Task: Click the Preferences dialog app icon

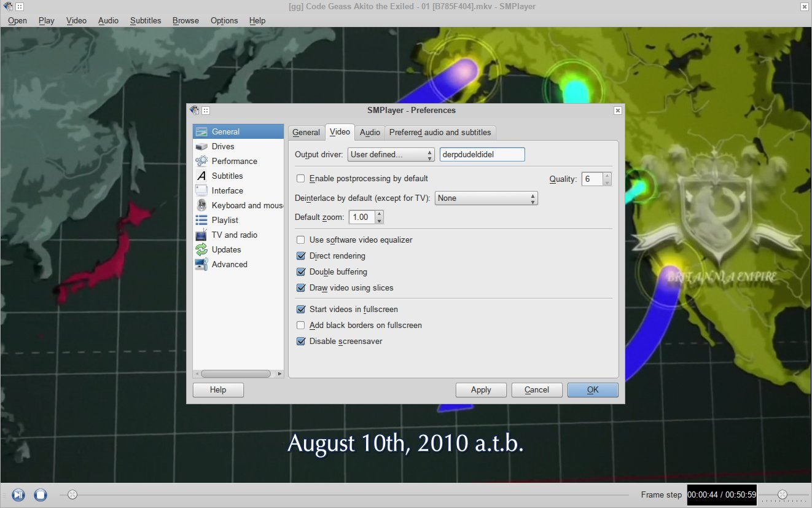Action: click(195, 111)
